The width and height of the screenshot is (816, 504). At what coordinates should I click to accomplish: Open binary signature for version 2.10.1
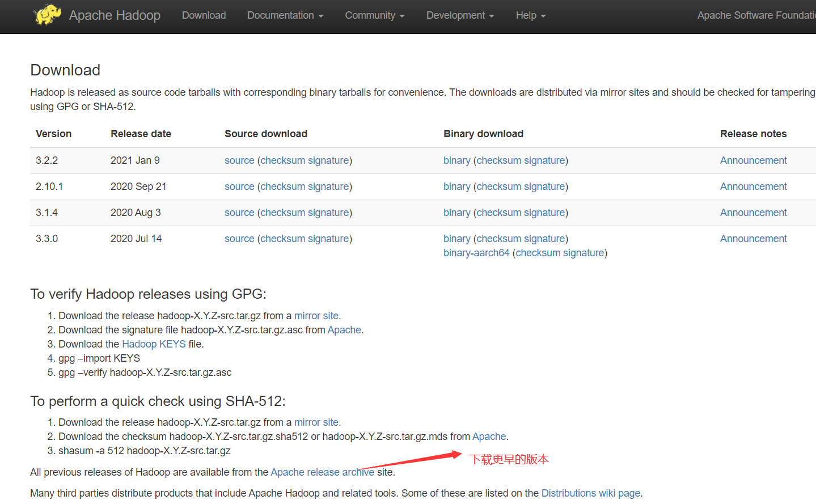(544, 187)
